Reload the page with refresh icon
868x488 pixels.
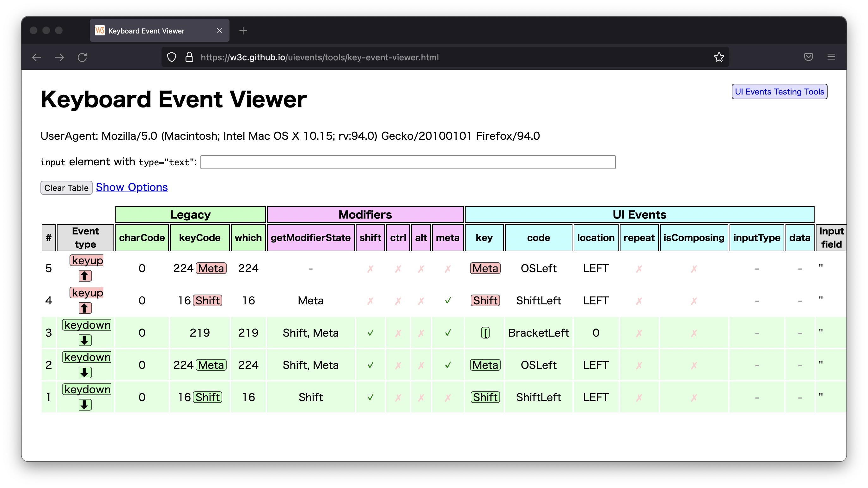pyautogui.click(x=82, y=57)
